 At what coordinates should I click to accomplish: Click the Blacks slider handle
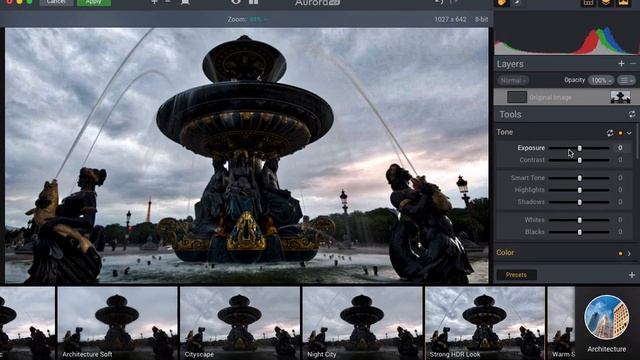[580, 232]
